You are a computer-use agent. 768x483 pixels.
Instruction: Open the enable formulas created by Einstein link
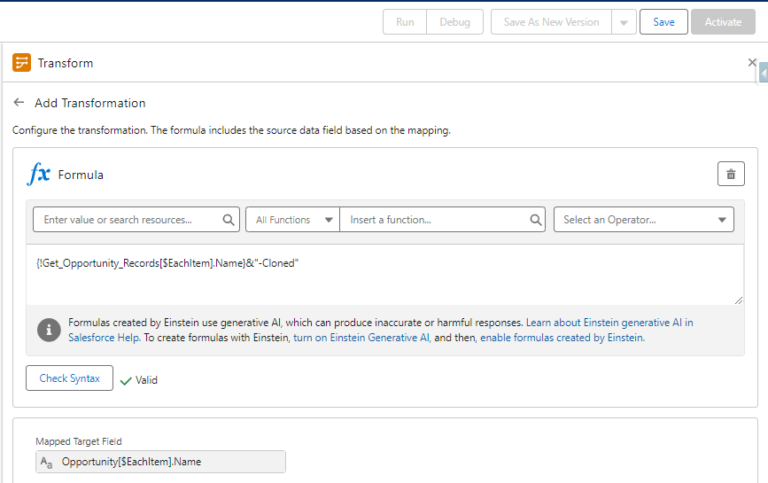click(x=562, y=338)
